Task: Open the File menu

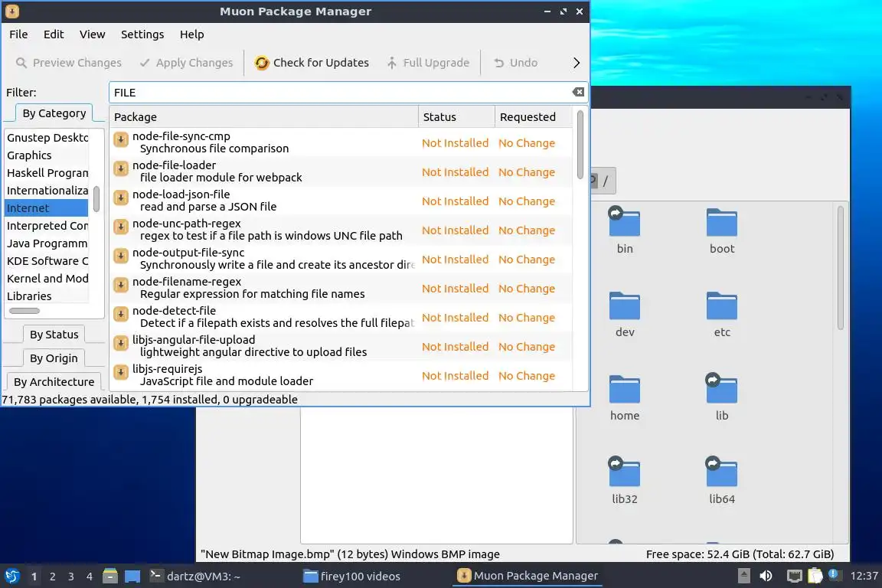Action: coord(18,34)
